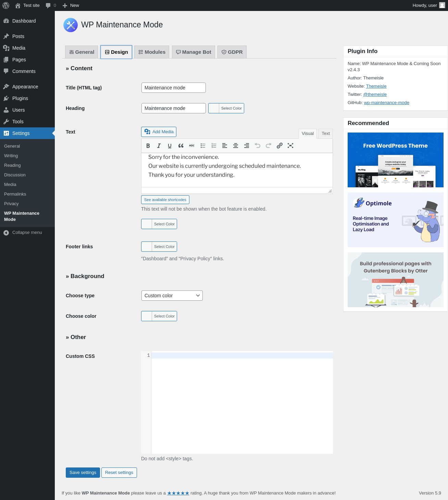Open the Posts menu
The height and width of the screenshot is (500, 448).
[x=27, y=36]
